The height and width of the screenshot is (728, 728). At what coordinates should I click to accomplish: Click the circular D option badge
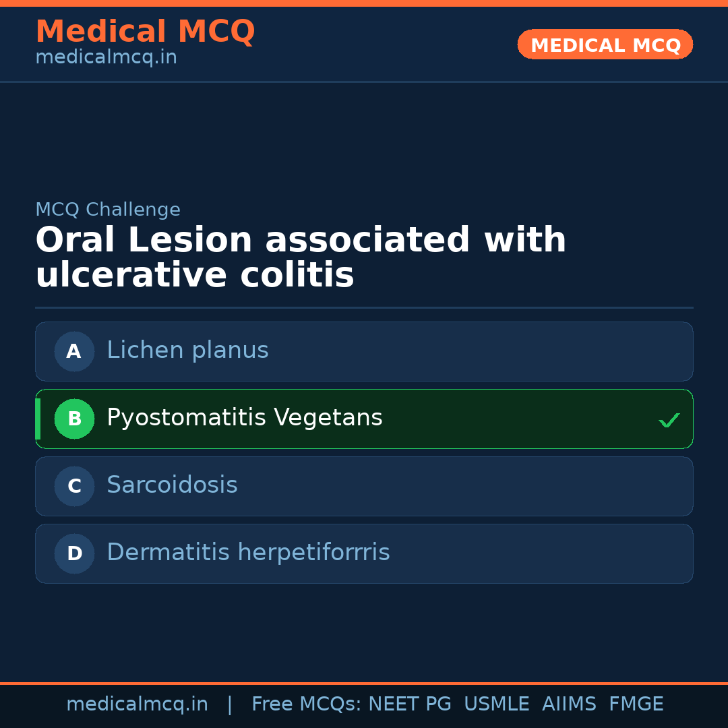[74, 553]
